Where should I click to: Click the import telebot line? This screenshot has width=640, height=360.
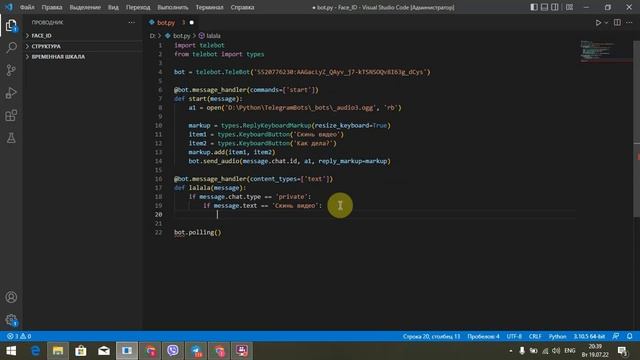(x=199, y=45)
